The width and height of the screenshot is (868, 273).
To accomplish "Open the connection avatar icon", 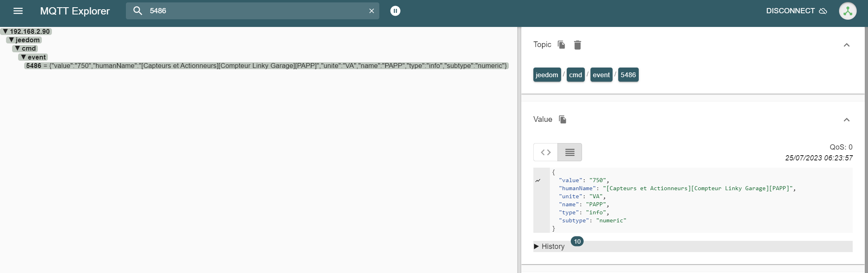I will (847, 11).
